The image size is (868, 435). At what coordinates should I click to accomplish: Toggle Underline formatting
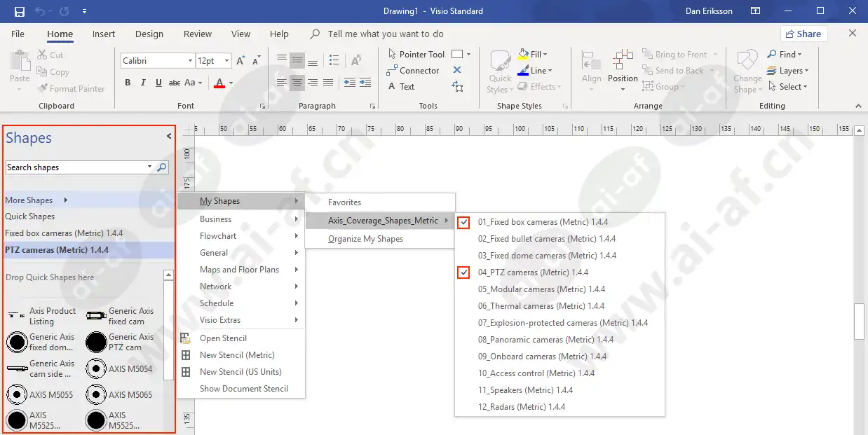[159, 83]
